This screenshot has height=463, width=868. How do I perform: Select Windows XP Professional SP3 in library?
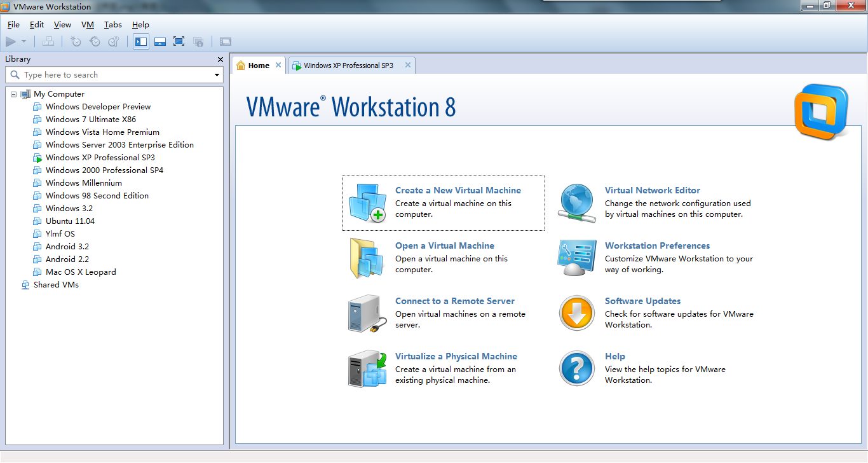(x=100, y=158)
